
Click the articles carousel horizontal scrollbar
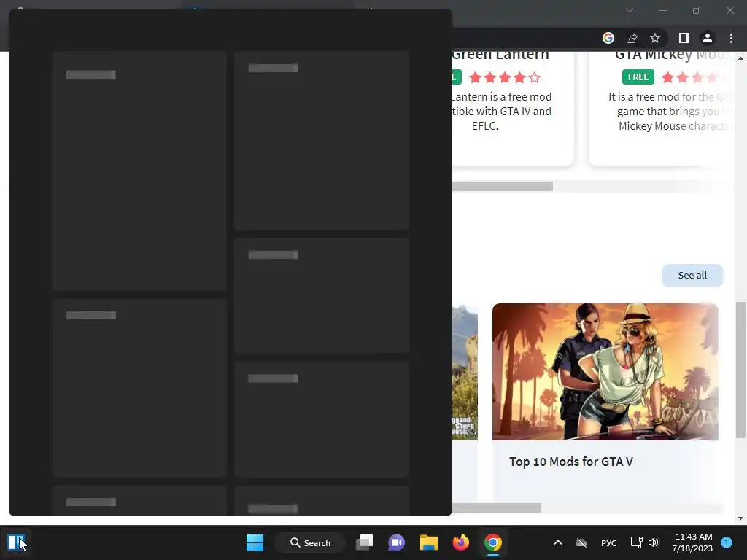tap(496, 508)
